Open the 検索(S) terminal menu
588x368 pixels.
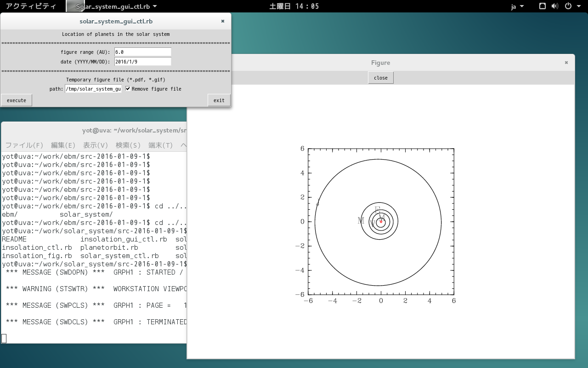coord(128,145)
